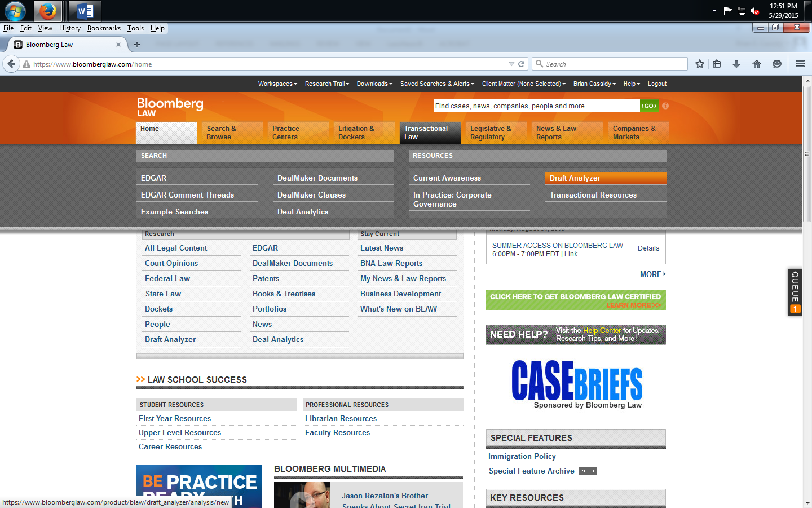Open the Litigation & Dockets tab
This screenshot has height=508, width=812.
pos(364,133)
